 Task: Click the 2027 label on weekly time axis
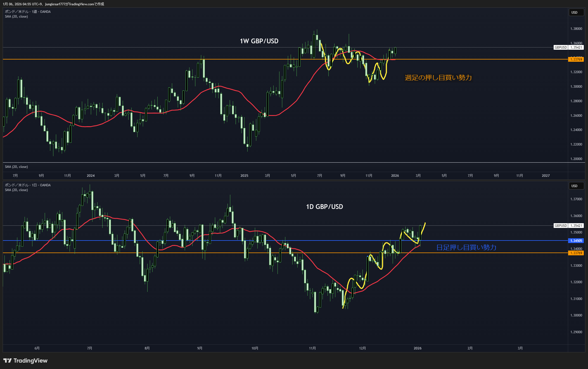click(546, 176)
